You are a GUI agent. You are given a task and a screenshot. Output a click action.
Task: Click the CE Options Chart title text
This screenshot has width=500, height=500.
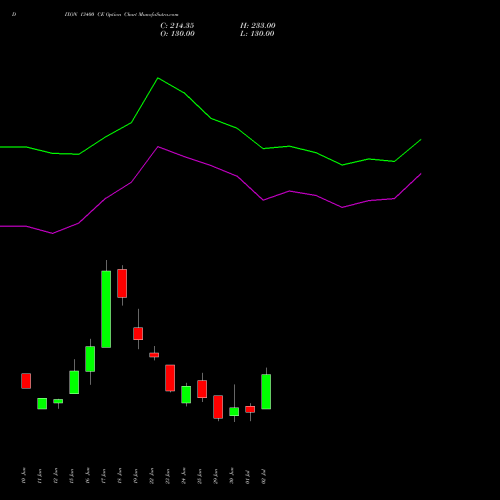click(x=121, y=15)
